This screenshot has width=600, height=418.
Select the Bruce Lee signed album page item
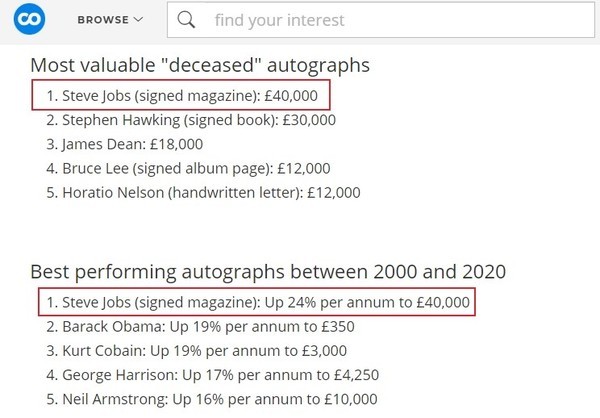click(188, 168)
